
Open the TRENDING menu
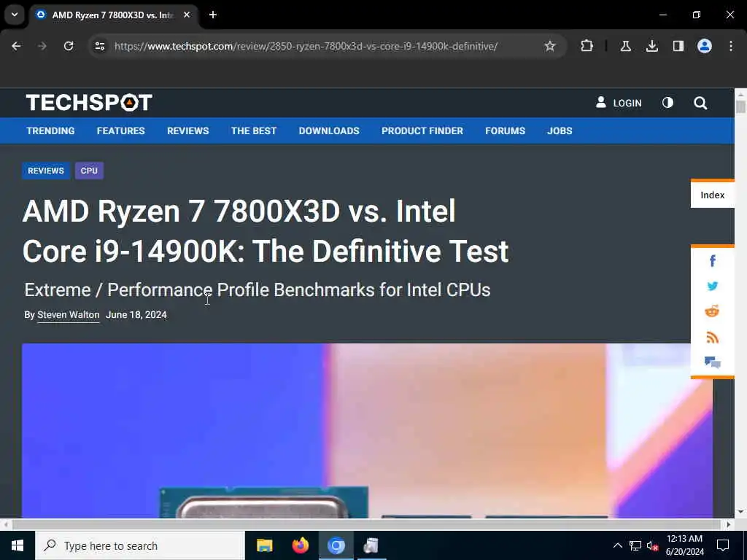pos(50,131)
